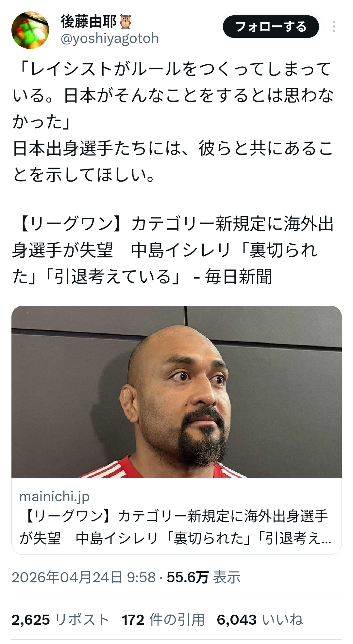Select the tweet's quoted article title text
The image size is (353, 644).
173,250
